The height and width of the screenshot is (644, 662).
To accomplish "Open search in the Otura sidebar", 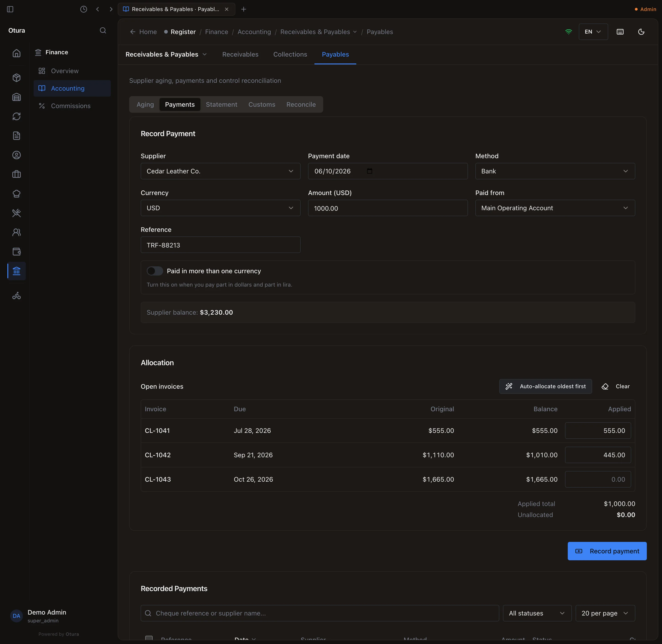I will (103, 30).
